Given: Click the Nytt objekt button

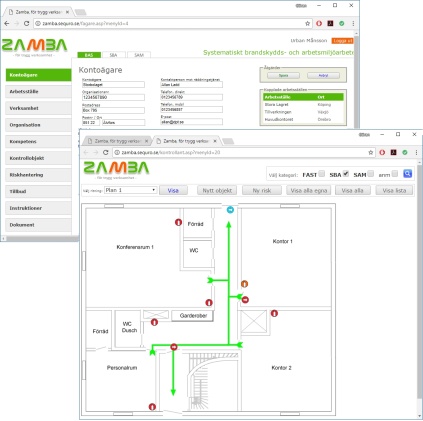Looking at the screenshot, I should tap(217, 190).
